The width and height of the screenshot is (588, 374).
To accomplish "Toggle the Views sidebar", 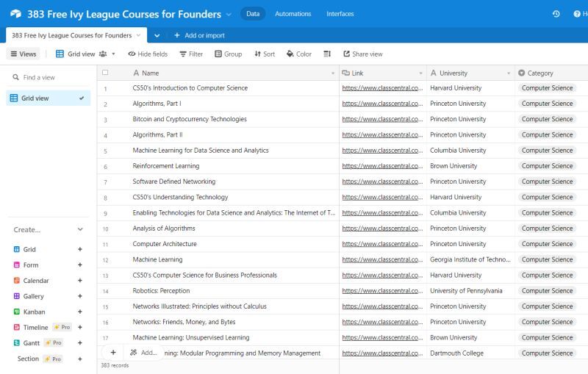I will (x=23, y=54).
